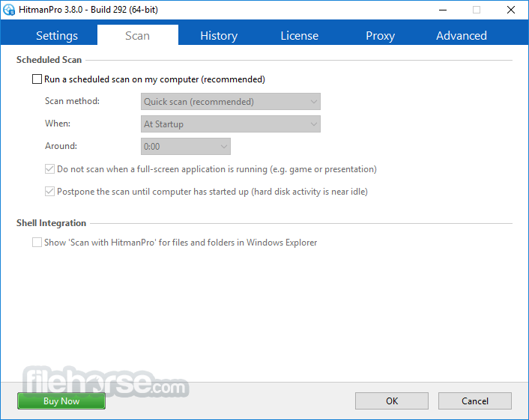Image resolution: width=529 pixels, height=420 pixels.
Task: Click the 'Around:' label
Action: click(x=61, y=146)
